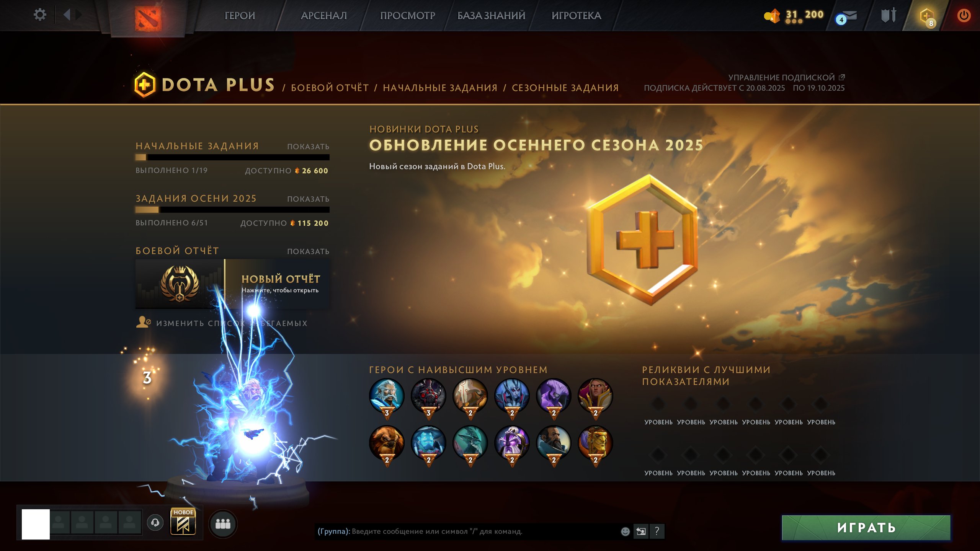Click the Начальные задания progress bar
This screenshot has height=551, width=980.
[x=232, y=157]
